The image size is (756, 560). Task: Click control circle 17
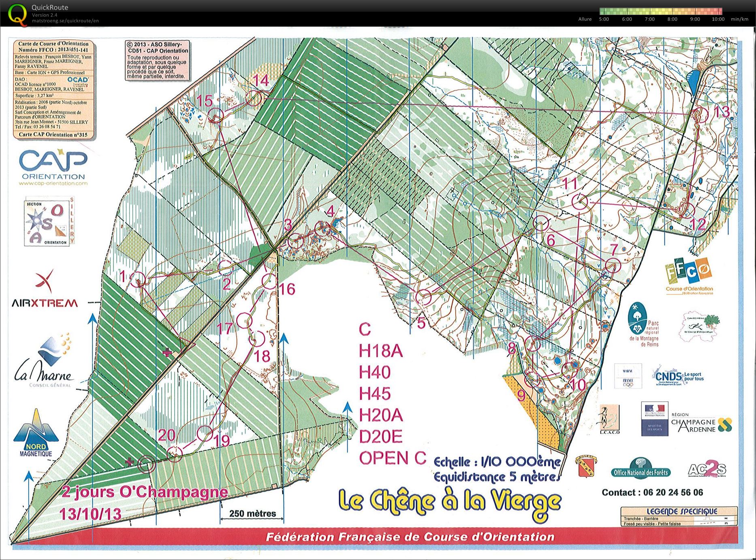[244, 321]
